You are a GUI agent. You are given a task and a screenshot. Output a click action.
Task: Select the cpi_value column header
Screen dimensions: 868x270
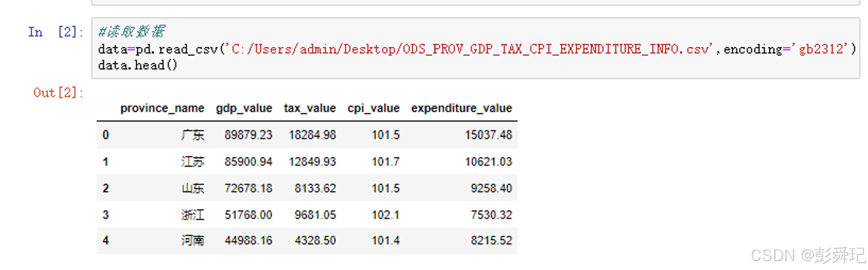374,108
